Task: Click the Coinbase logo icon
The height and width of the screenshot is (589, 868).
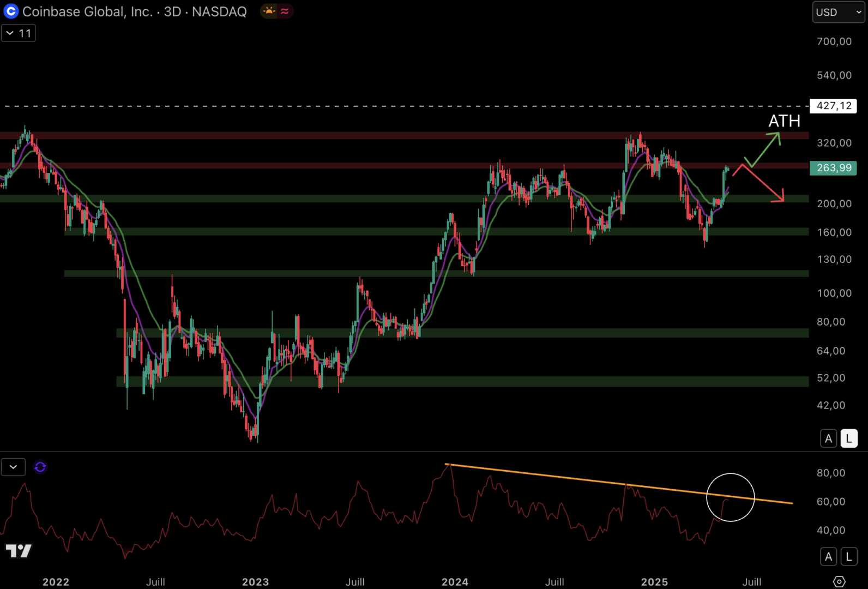Action: point(11,11)
